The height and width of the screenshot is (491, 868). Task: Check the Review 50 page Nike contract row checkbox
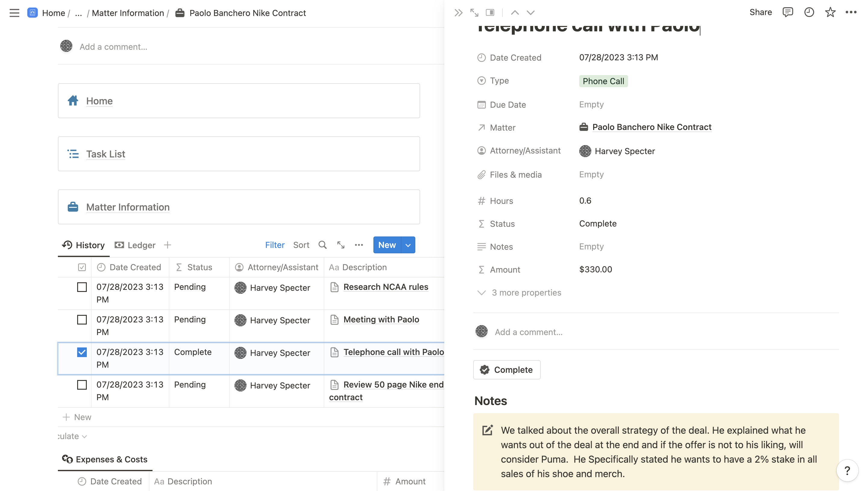click(82, 385)
